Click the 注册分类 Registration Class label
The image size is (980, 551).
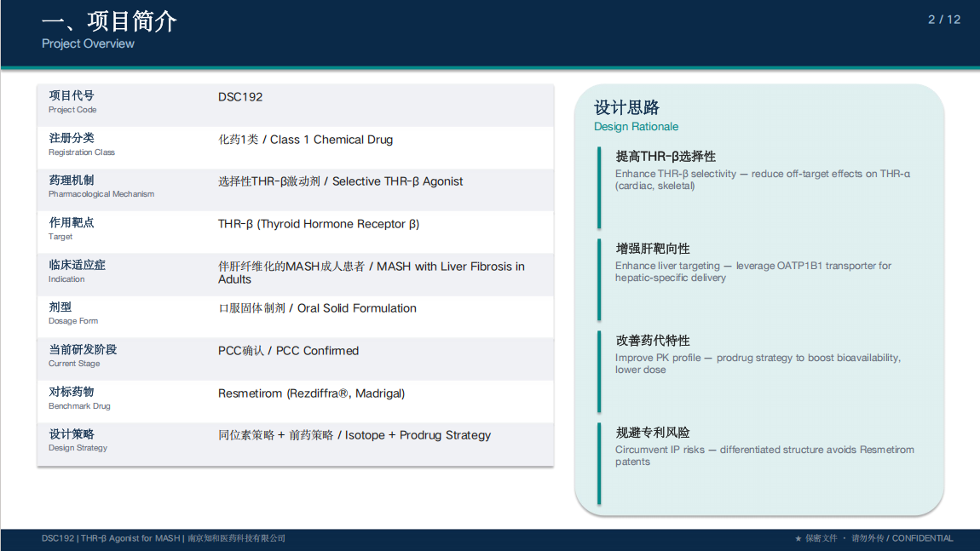pyautogui.click(x=82, y=144)
